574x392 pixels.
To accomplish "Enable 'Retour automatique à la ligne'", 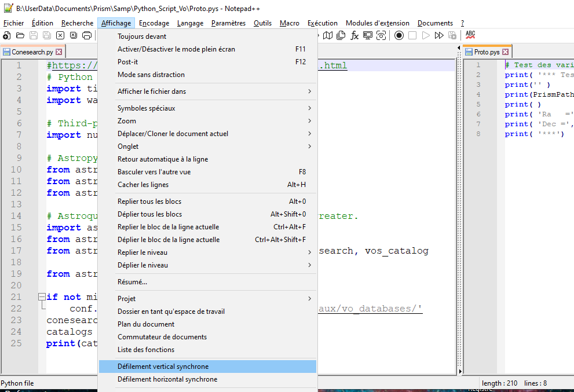I will tap(163, 159).
